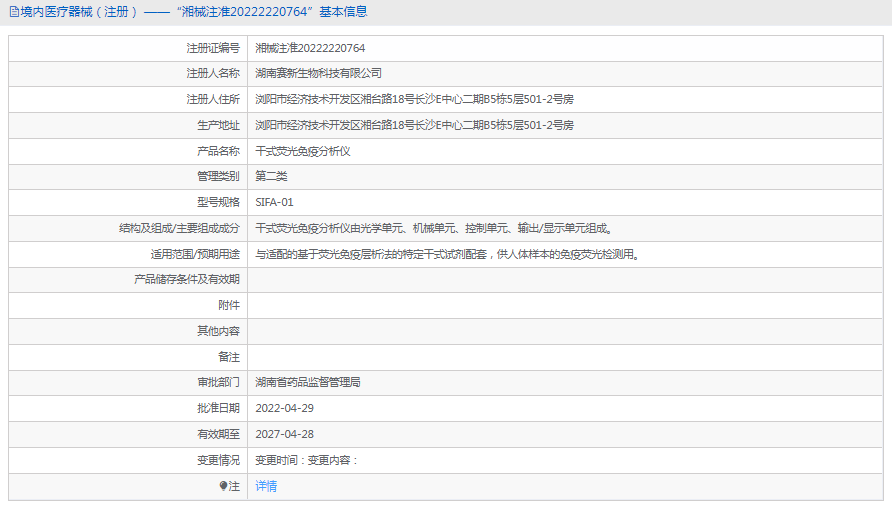Click the document icon before 境内医疗器械 title
This screenshot has height=506, width=892.
14,12
